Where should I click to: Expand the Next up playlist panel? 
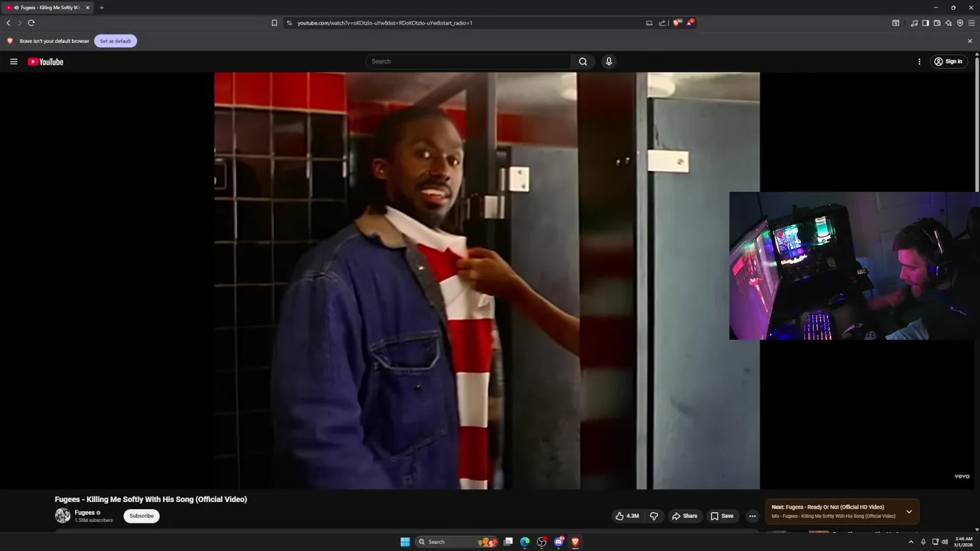tap(909, 511)
